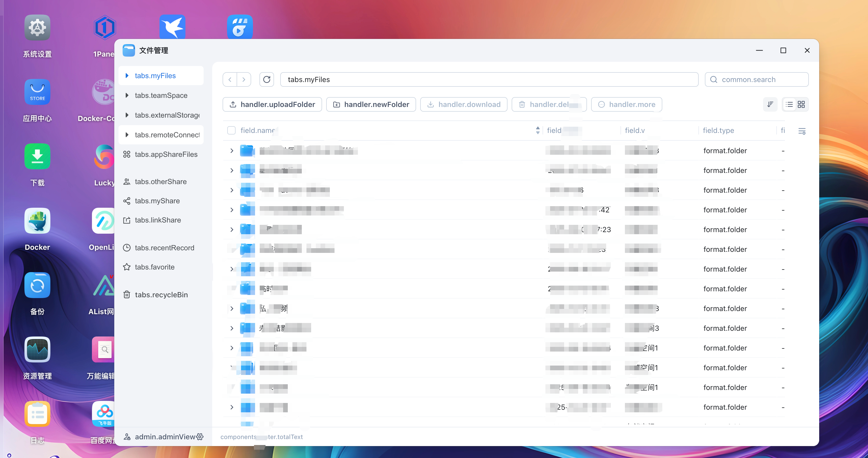Click the forward navigation arrow

pyautogui.click(x=244, y=79)
